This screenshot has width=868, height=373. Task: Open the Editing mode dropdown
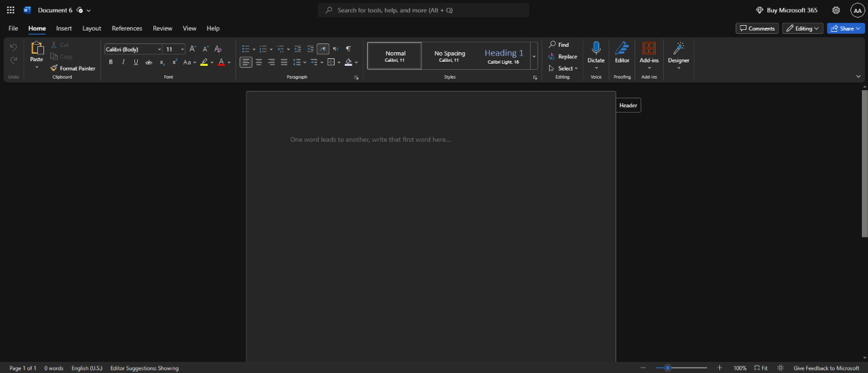coord(802,28)
